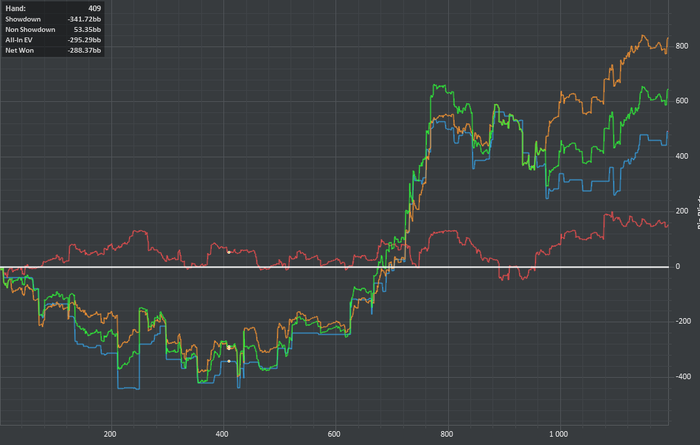Viewport: 700px width, 445px height.
Task: Click the -200 y-axis label
Action: coord(683,321)
